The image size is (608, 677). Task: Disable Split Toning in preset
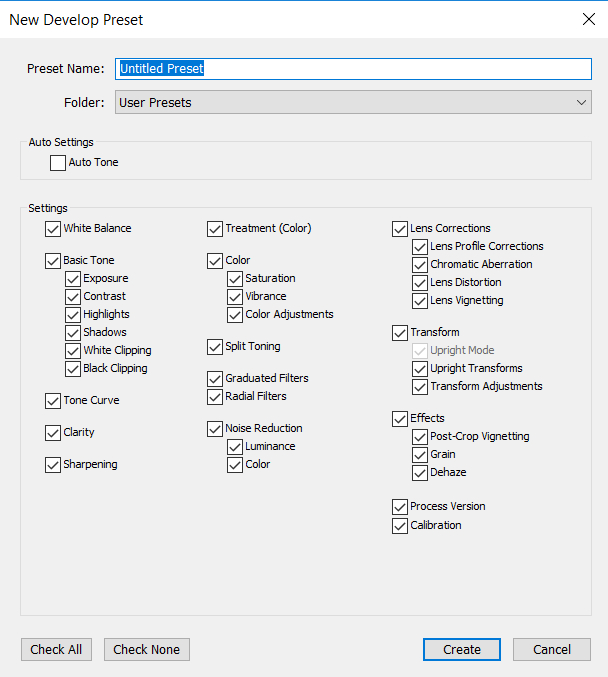(x=215, y=347)
